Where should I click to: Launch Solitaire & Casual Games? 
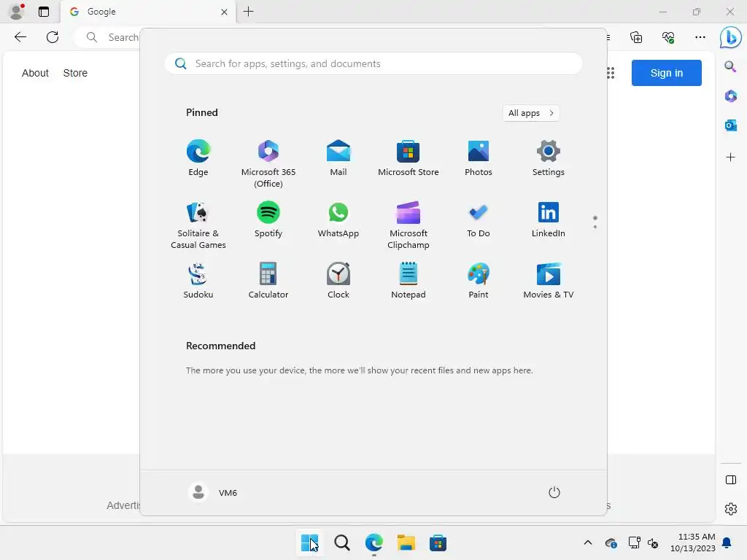coord(198,225)
